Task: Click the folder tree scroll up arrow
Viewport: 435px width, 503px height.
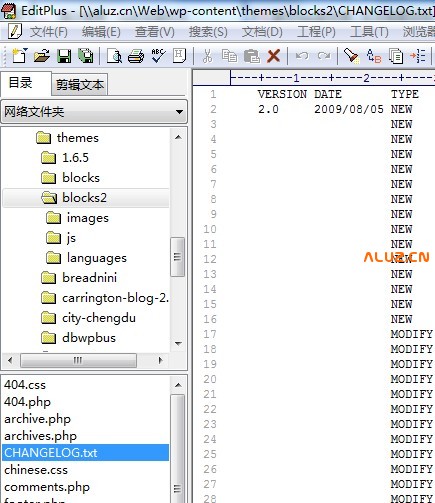Action: tap(178, 137)
